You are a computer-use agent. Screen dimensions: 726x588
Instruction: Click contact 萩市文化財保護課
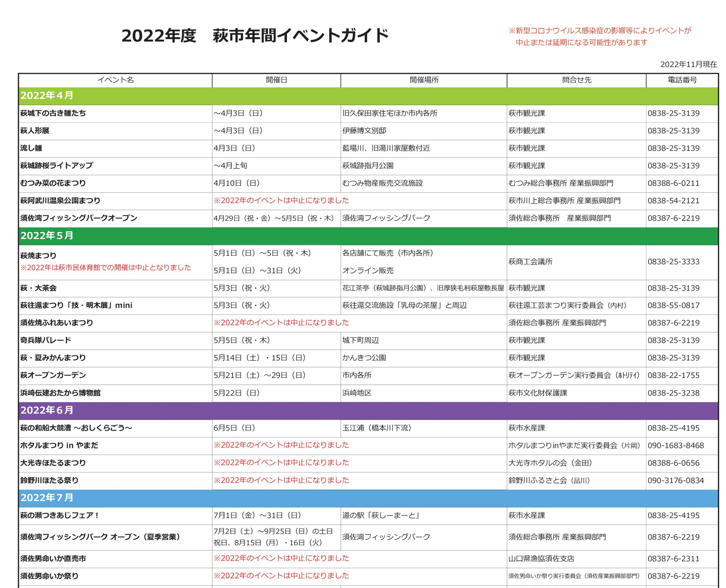(x=538, y=393)
